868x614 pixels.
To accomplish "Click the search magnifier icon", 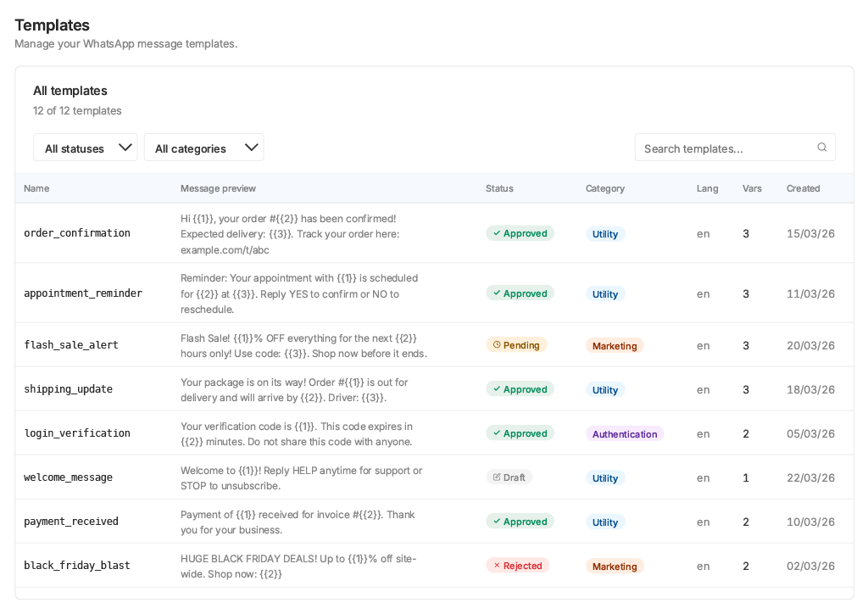I will point(821,148).
